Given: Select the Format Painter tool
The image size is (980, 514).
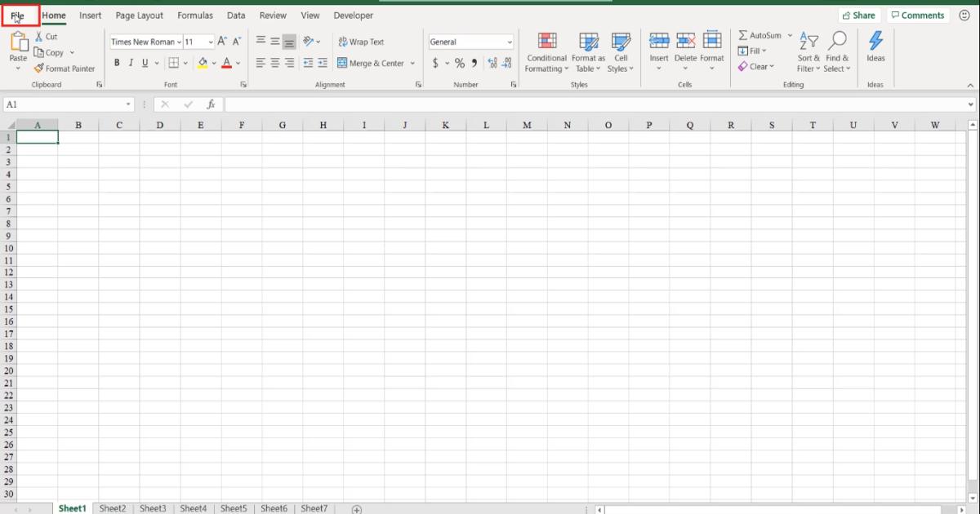Looking at the screenshot, I should coord(65,69).
